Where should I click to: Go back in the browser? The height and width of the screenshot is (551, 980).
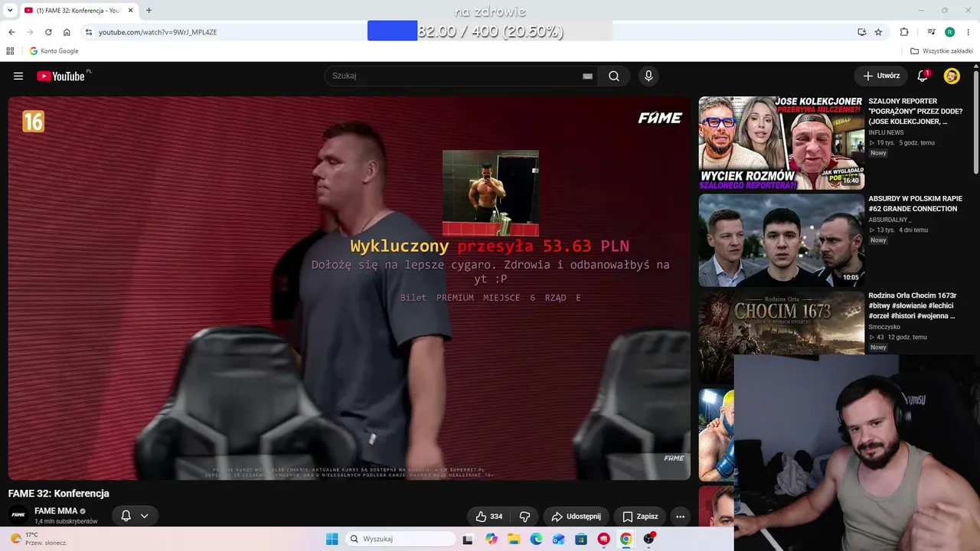tap(11, 32)
